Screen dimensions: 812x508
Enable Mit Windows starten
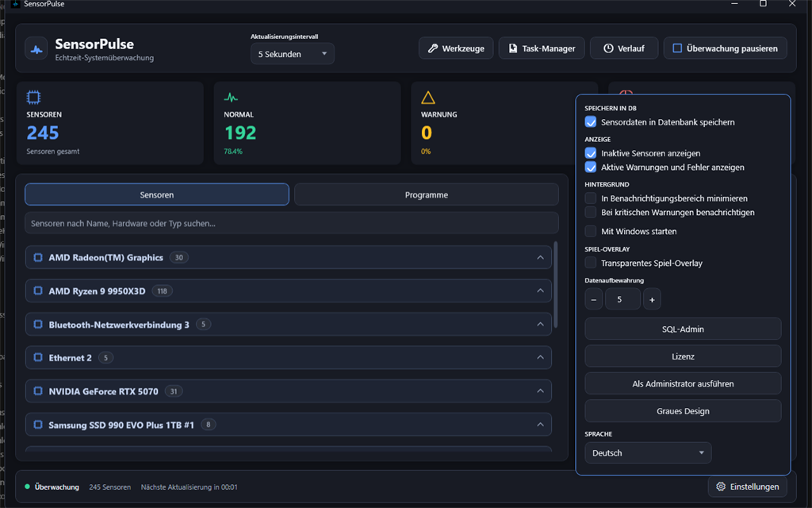(x=590, y=231)
